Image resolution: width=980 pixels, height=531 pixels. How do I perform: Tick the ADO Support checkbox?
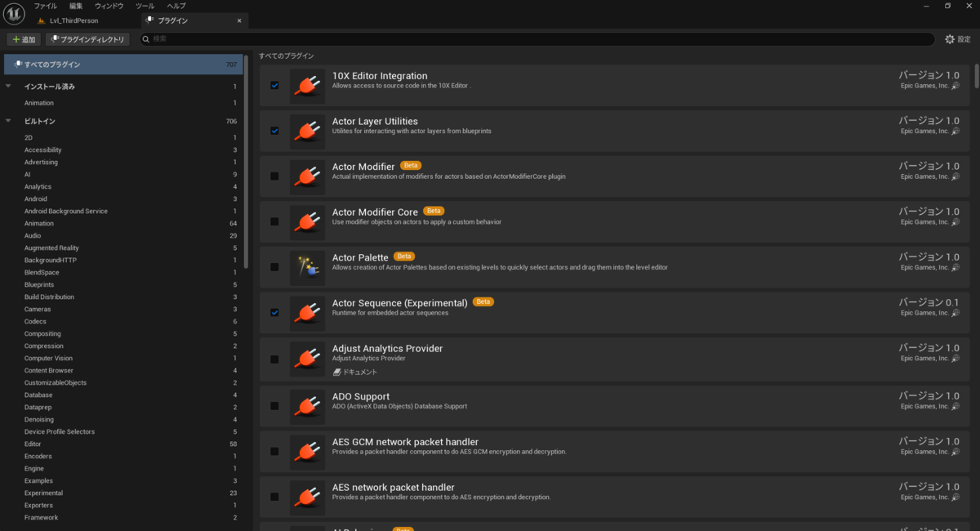[274, 406]
